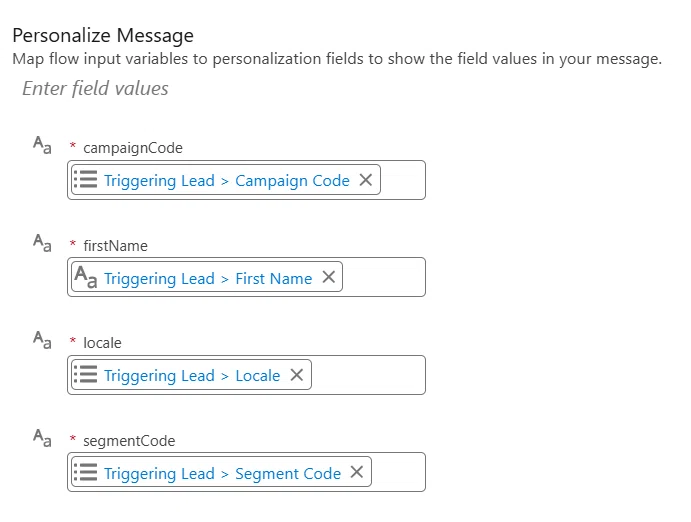Image resolution: width=691 pixels, height=522 pixels.
Task: Remove the Campaign Code pill value
Action: point(366,180)
